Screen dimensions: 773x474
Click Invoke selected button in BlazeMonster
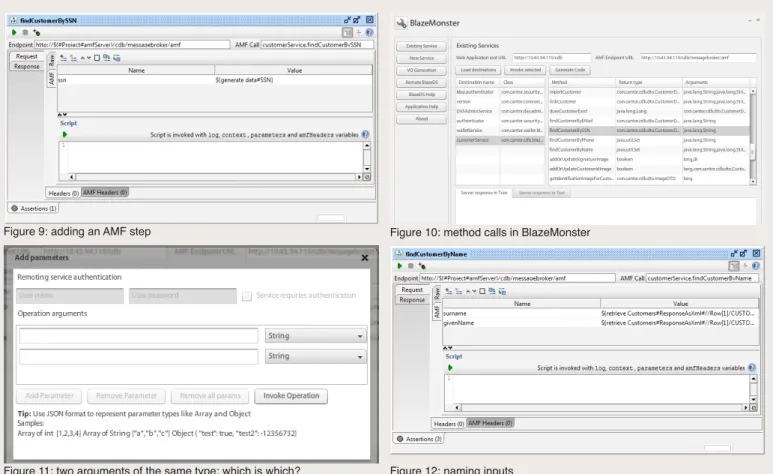pyautogui.click(x=525, y=70)
